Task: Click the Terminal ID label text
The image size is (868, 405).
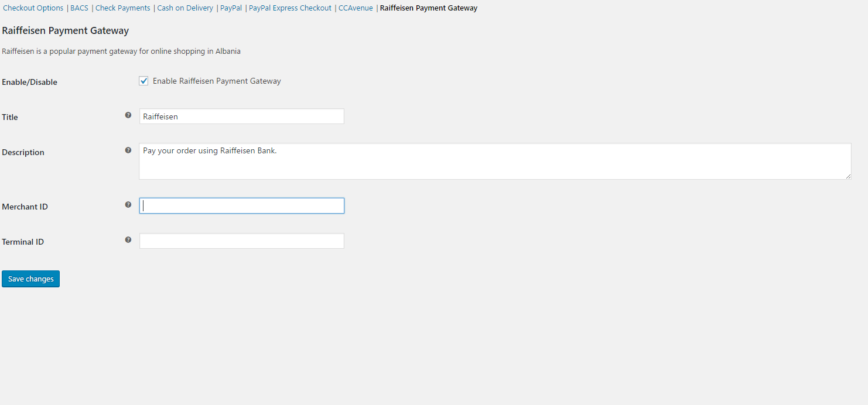Action: pyautogui.click(x=23, y=242)
